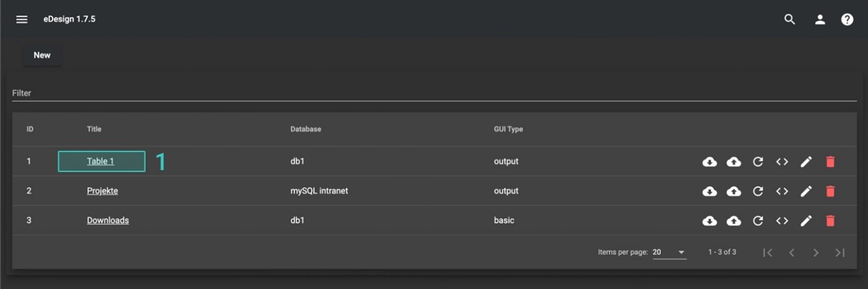Open the Table 1 link
The height and width of the screenshot is (289, 868).
click(100, 161)
